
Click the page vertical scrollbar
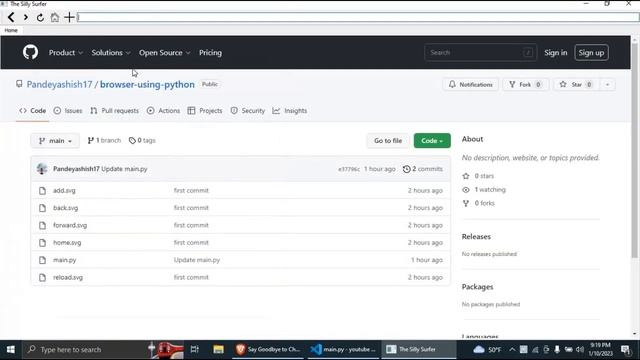click(634, 150)
